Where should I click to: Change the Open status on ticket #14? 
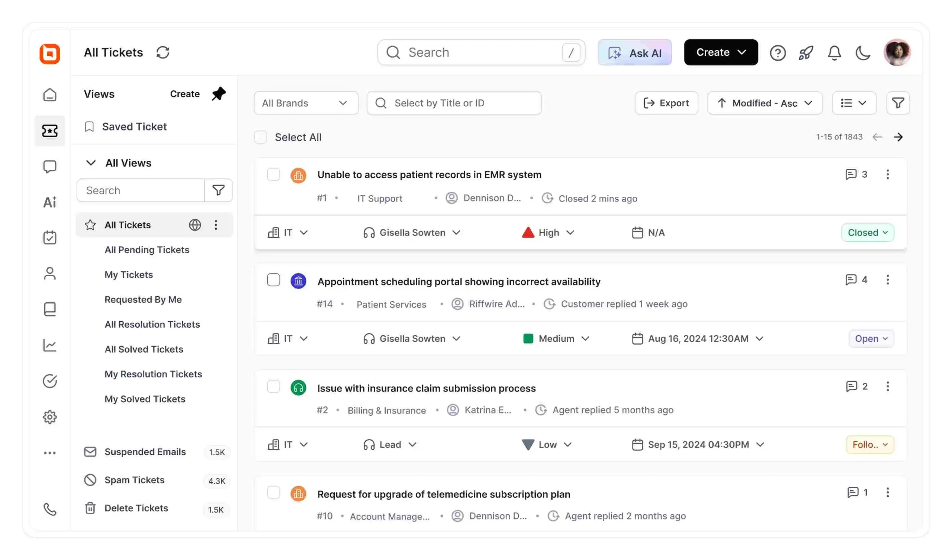(x=871, y=339)
